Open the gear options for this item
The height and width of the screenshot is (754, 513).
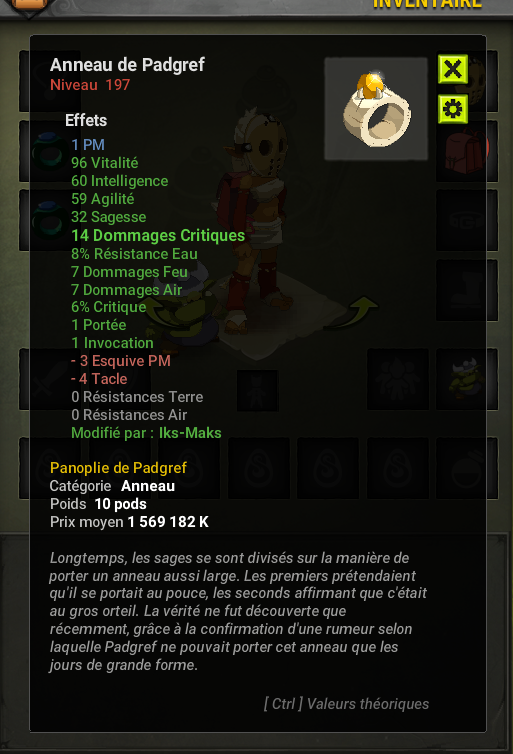pyautogui.click(x=453, y=109)
